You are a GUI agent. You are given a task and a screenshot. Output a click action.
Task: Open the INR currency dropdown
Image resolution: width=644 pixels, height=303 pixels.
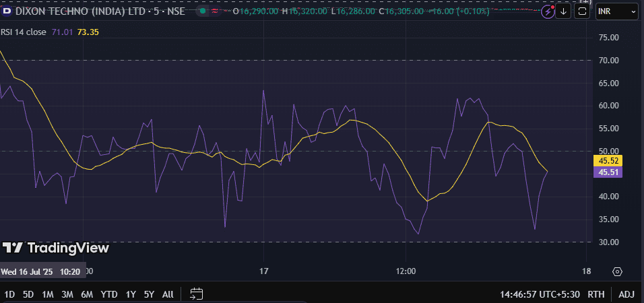(x=617, y=11)
